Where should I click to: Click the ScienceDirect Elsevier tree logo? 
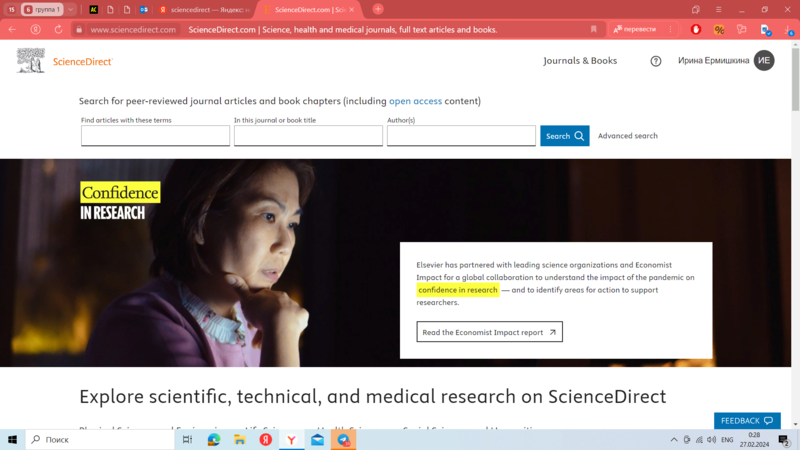click(31, 60)
